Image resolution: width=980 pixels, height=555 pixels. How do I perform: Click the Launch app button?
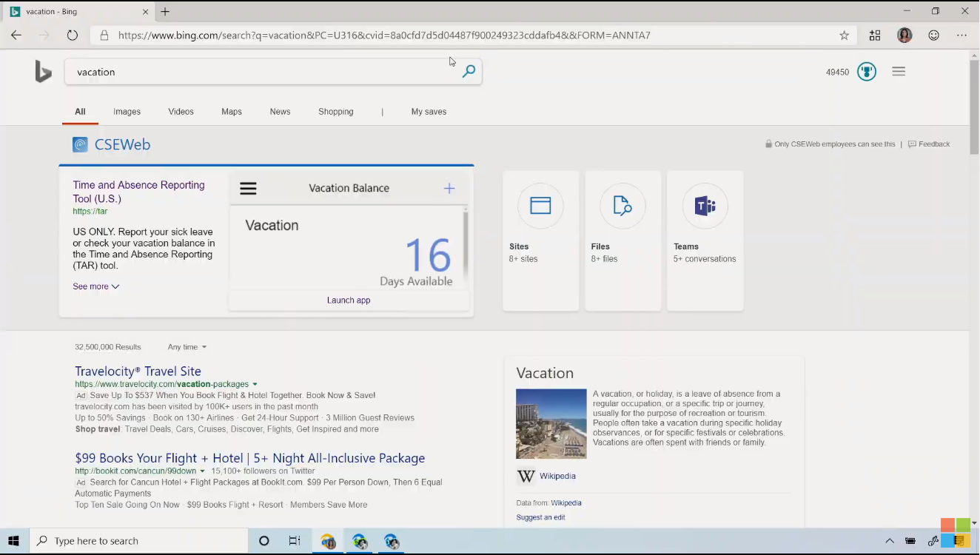[349, 300]
